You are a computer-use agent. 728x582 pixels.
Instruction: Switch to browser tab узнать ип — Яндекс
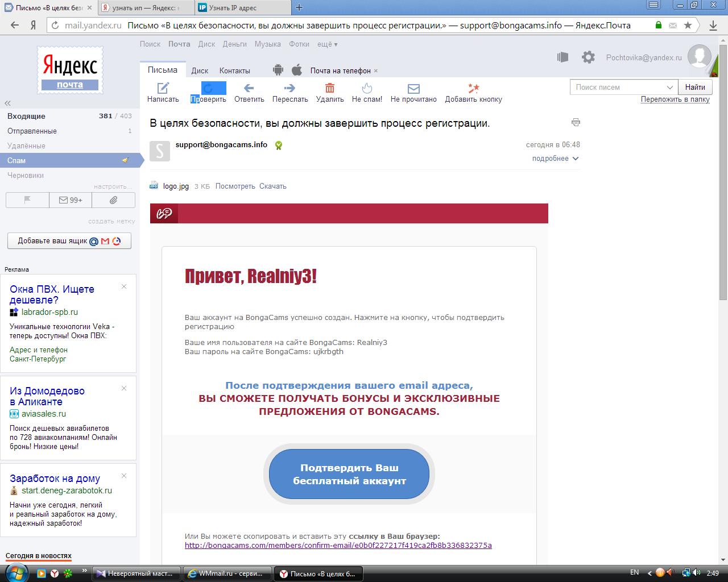tap(146, 8)
